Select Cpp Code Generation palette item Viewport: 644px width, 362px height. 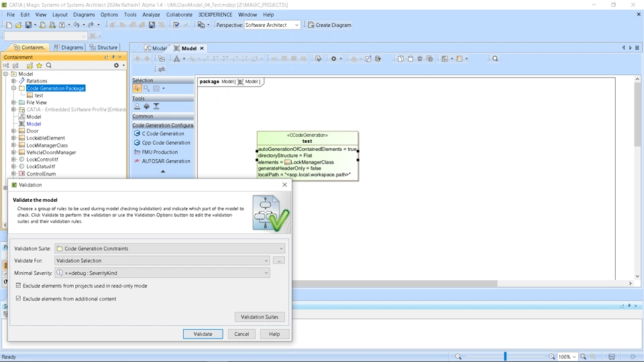click(162, 143)
